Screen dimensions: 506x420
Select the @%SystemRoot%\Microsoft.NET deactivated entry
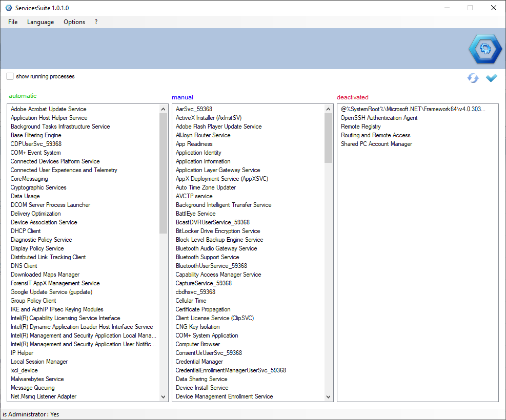tap(413, 109)
